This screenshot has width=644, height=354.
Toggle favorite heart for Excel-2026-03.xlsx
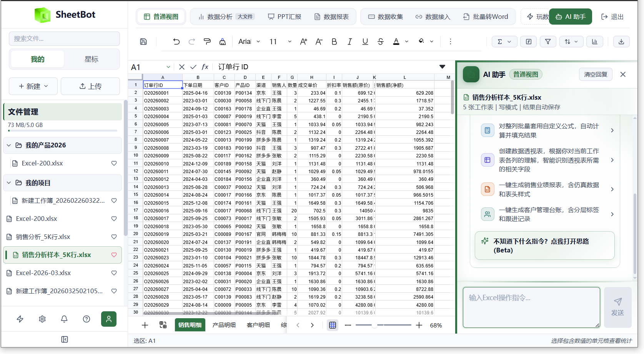point(114,273)
